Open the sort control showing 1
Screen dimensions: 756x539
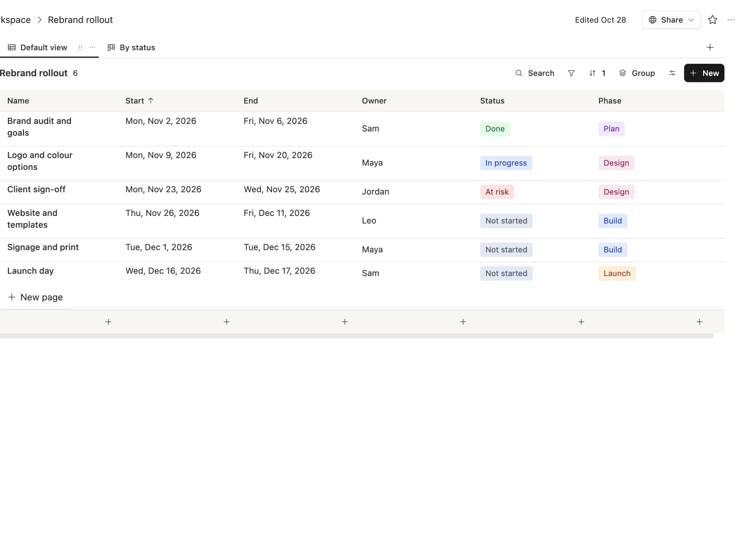597,73
